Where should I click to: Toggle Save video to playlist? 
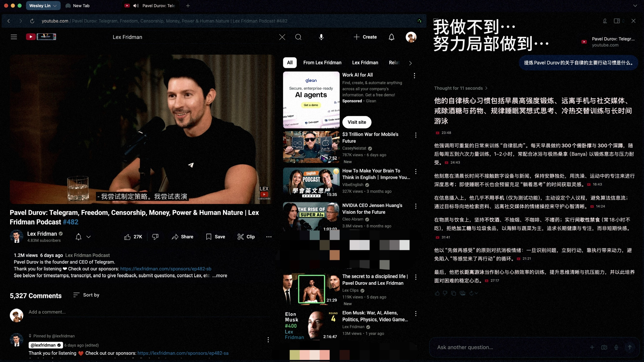[215, 237]
